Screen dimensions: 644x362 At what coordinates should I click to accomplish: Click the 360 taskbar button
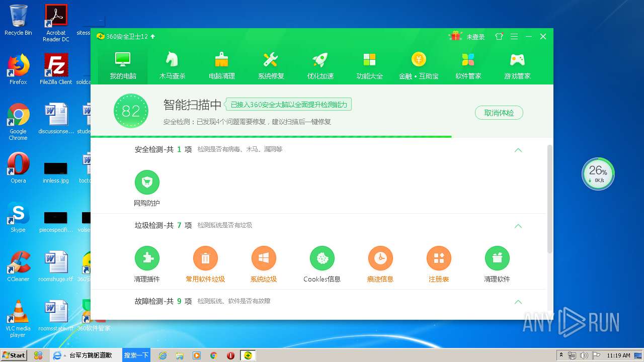pyautogui.click(x=248, y=355)
